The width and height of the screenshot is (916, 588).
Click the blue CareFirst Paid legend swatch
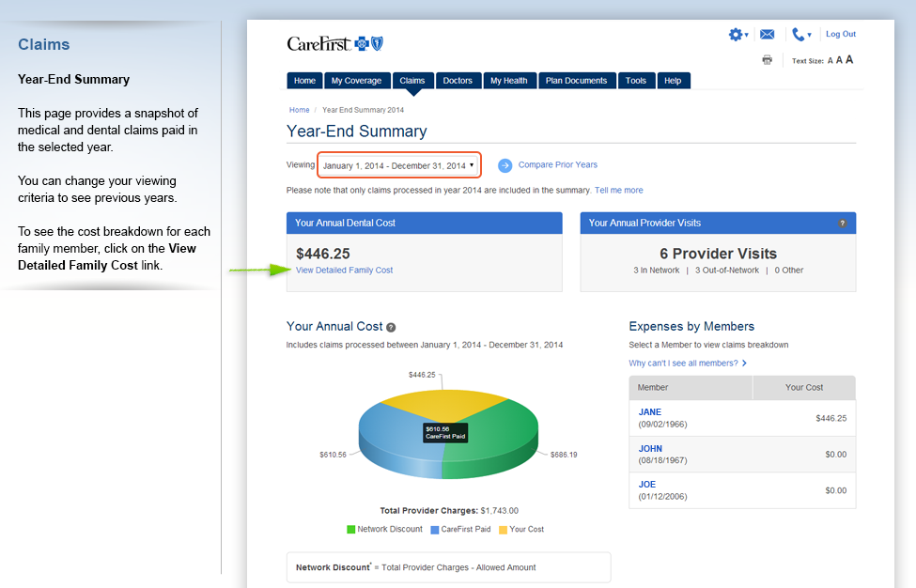click(x=435, y=530)
